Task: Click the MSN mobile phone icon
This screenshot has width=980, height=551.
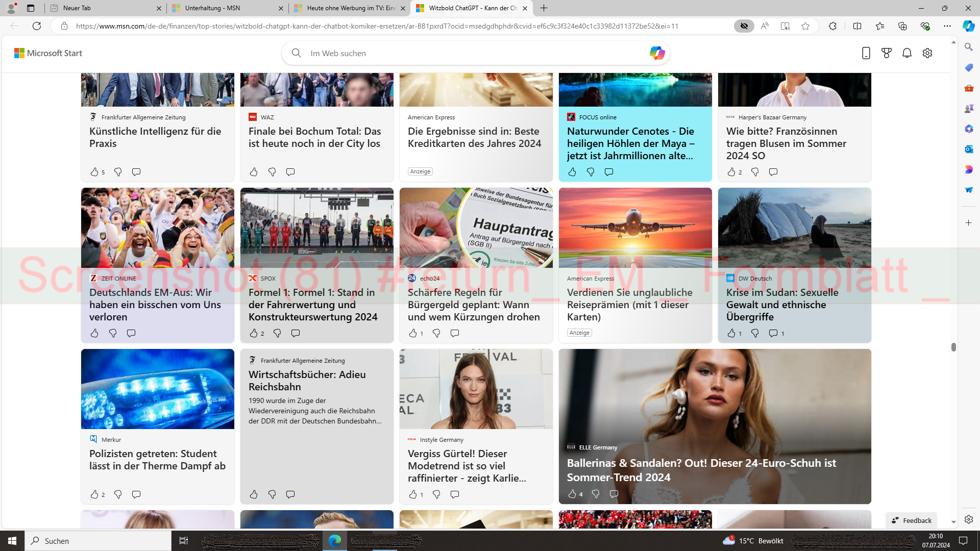Action: [866, 53]
